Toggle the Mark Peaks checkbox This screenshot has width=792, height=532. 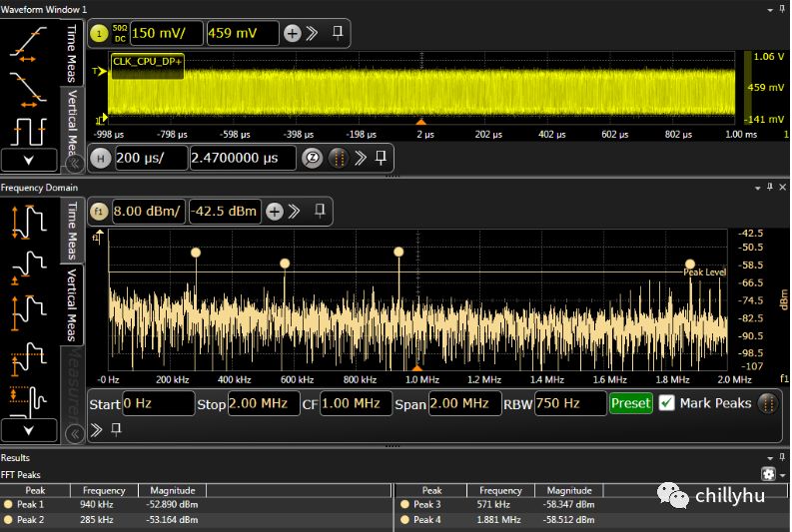click(667, 403)
